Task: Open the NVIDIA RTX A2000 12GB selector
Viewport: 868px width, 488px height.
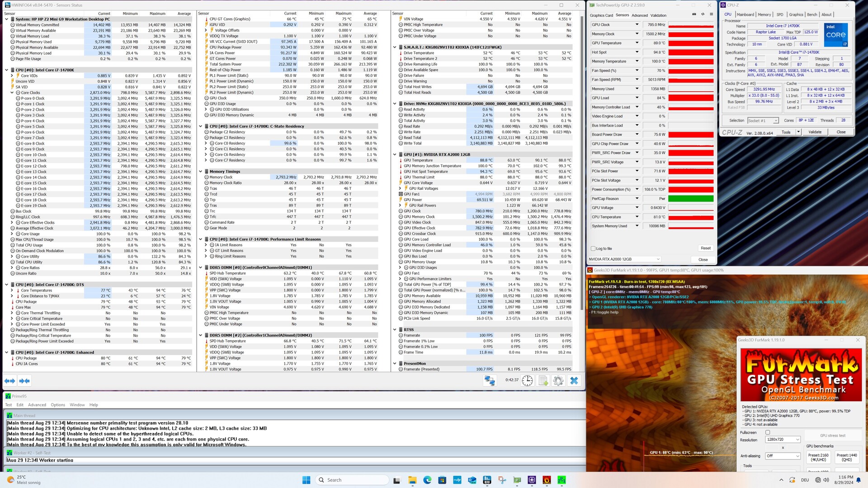Action: 624,259
